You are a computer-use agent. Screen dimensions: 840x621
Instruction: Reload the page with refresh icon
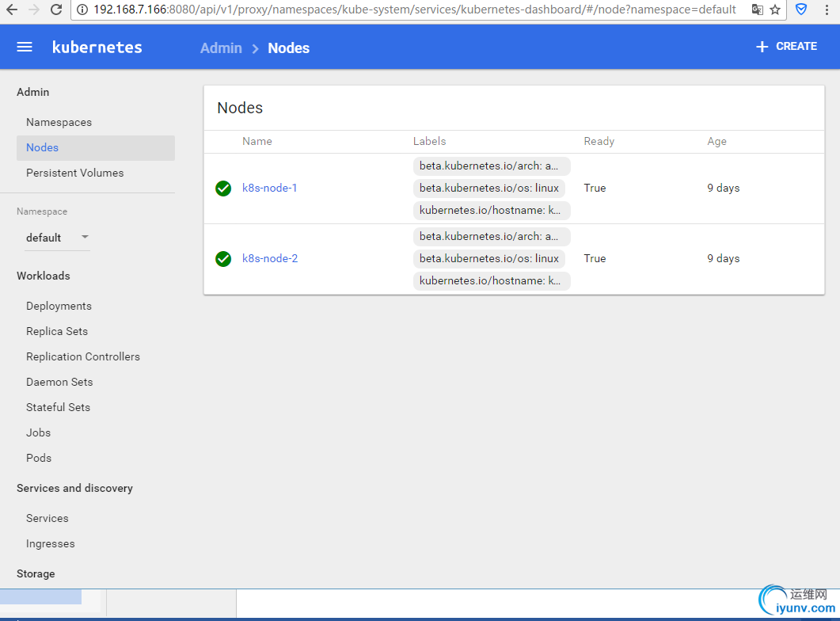(x=56, y=9)
